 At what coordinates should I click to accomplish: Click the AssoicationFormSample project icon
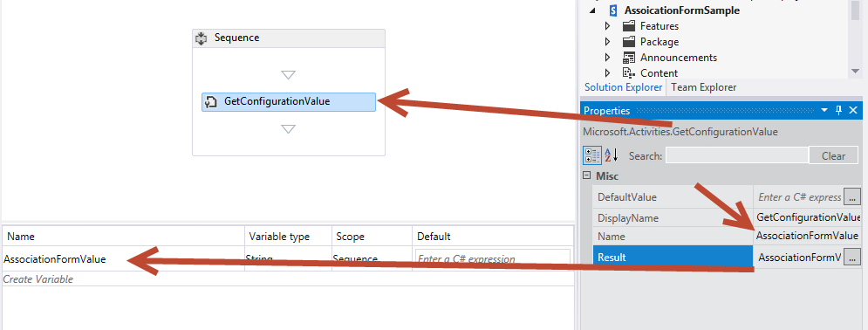click(612, 10)
